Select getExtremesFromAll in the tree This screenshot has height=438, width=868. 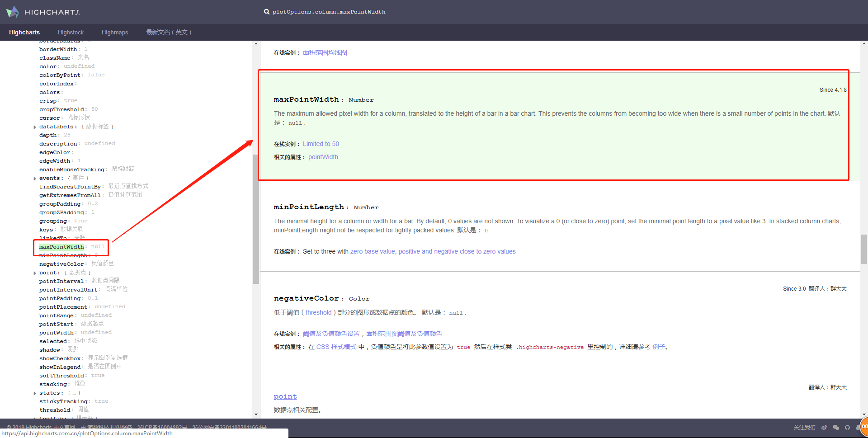[x=70, y=195]
